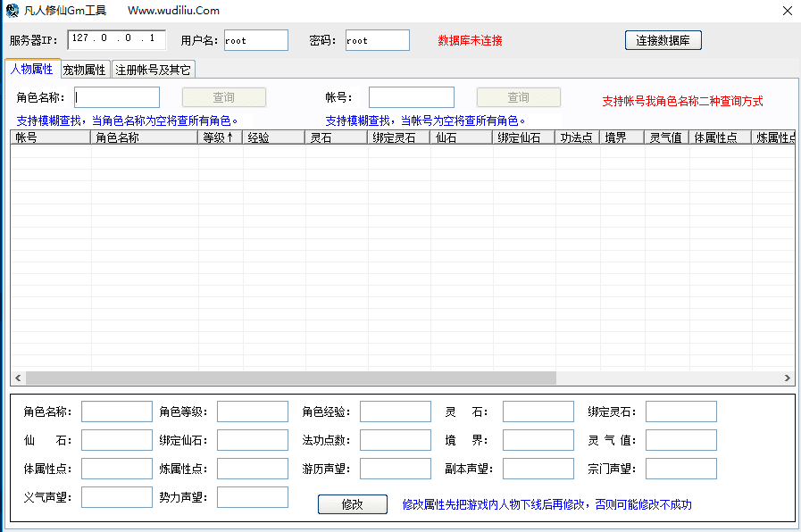This screenshot has width=801, height=532.
Task: Click the 服务器IP address field
Action: [x=116, y=39]
